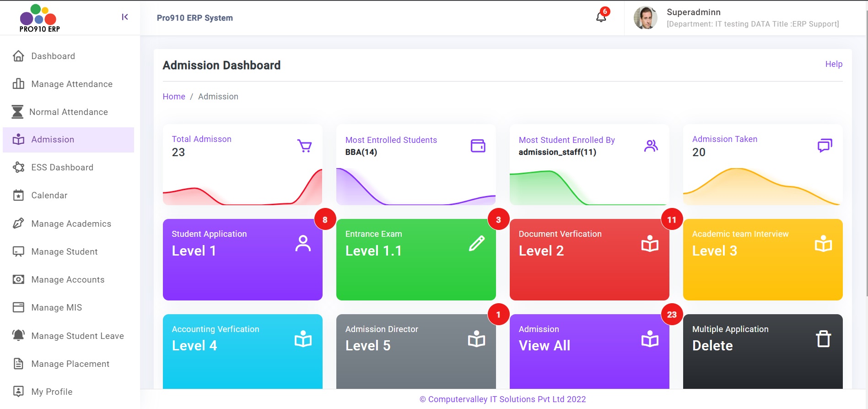The image size is (868, 409).
Task: Click the users icon on Most Student Enrolled By
Action: point(651,146)
